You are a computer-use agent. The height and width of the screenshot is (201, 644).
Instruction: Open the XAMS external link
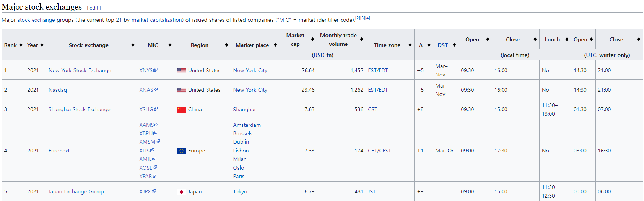(149, 125)
